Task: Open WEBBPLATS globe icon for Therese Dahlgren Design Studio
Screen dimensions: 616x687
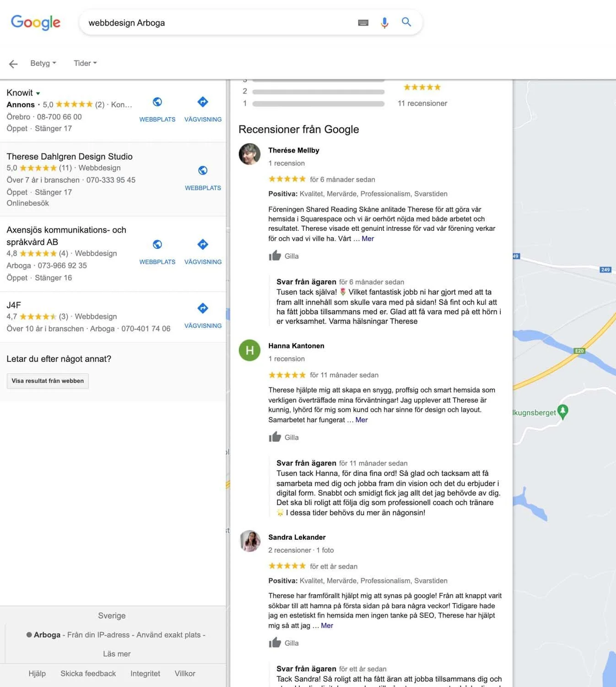Action: [x=202, y=170]
